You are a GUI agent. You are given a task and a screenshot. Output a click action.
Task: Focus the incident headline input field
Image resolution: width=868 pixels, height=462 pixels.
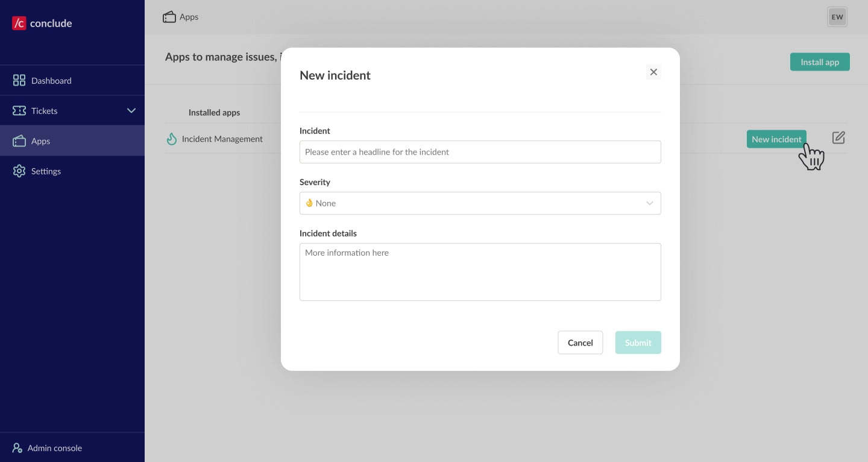(480, 152)
